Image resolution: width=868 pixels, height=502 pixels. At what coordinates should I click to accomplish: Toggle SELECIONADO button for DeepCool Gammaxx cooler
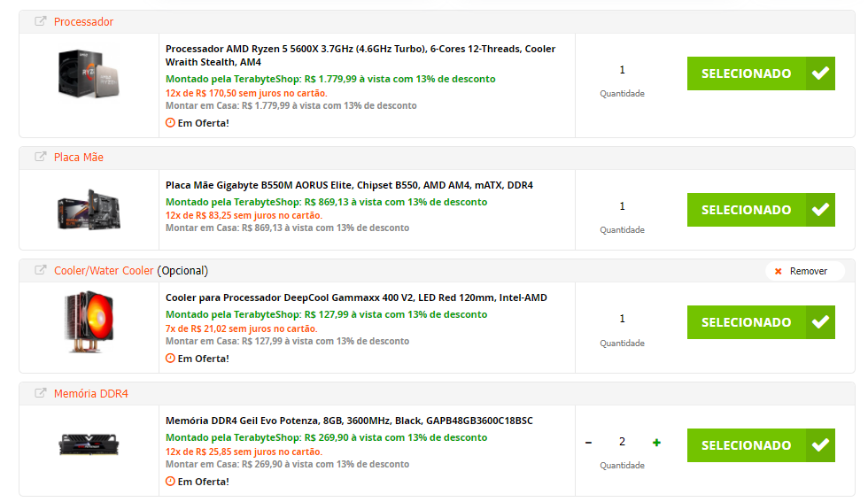(x=761, y=322)
